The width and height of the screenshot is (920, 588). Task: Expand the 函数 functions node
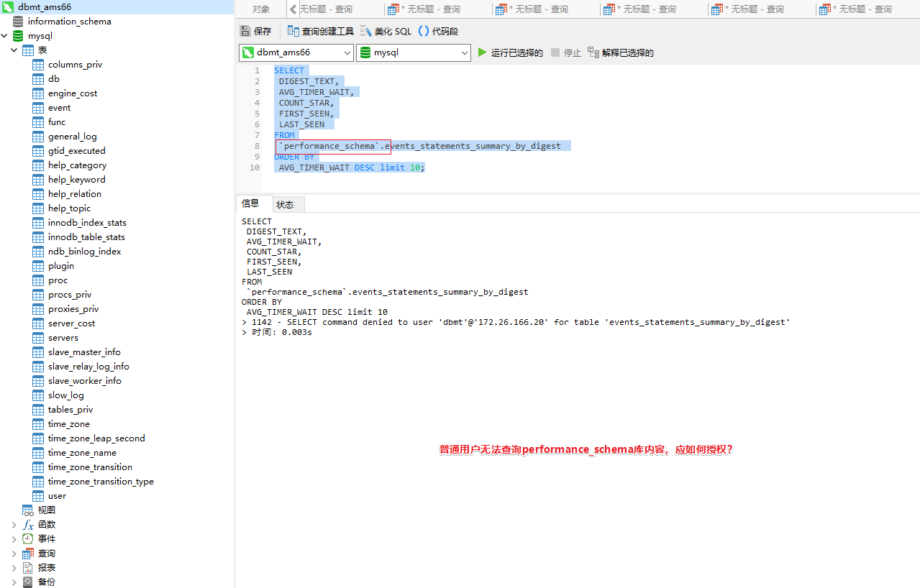point(14,525)
